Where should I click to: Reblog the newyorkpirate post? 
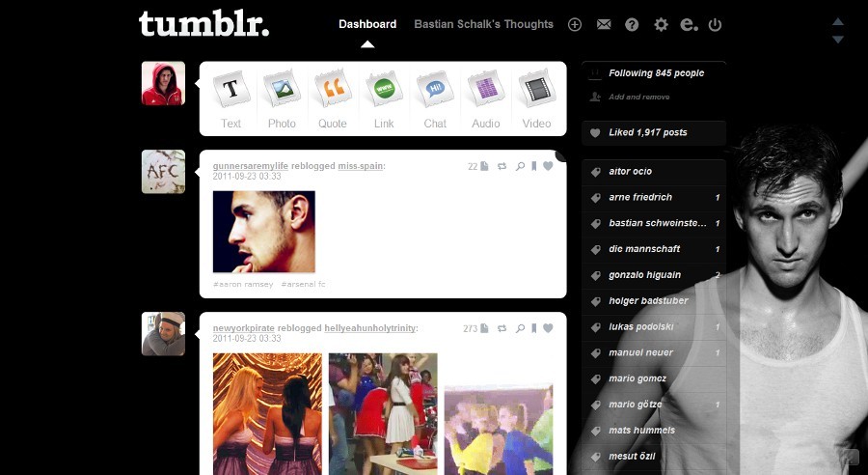[x=502, y=328]
